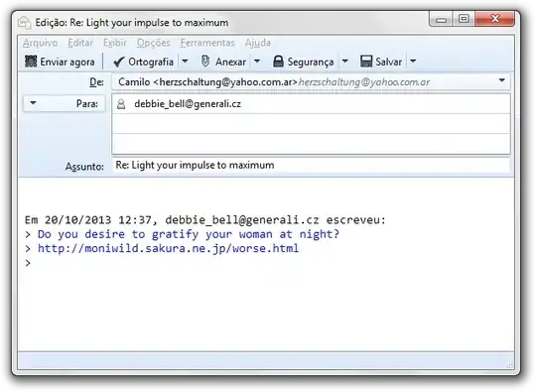Screen dimensions: 536x392
Task: Click the Ortografia button label
Action: (151, 62)
